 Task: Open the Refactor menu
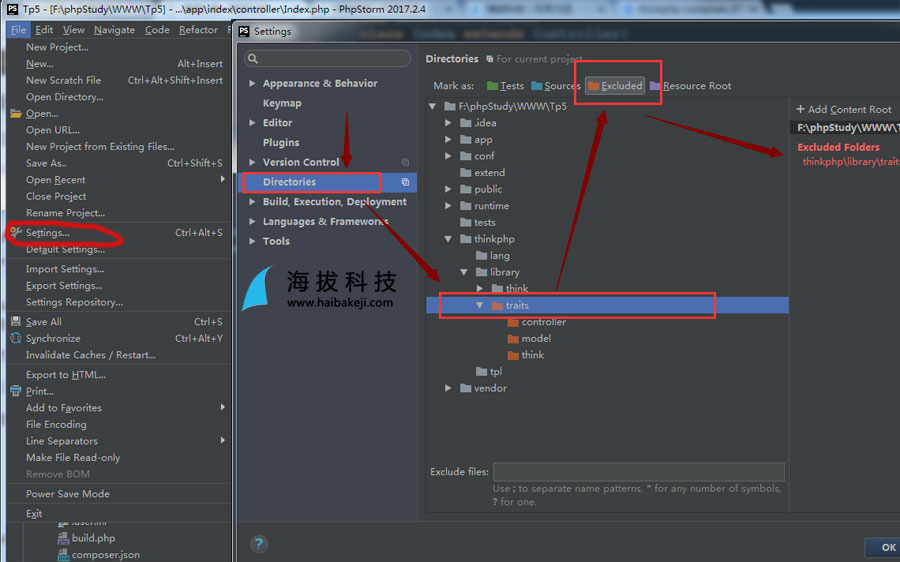click(198, 30)
